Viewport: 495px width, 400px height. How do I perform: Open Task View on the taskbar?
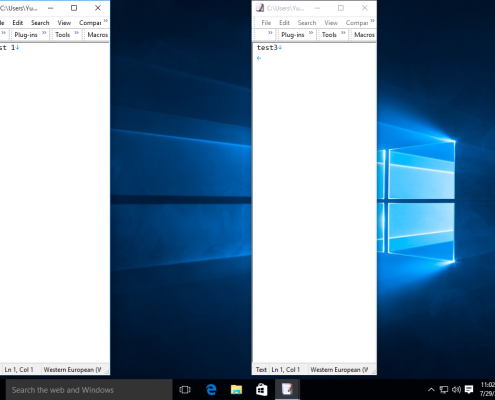[185, 389]
